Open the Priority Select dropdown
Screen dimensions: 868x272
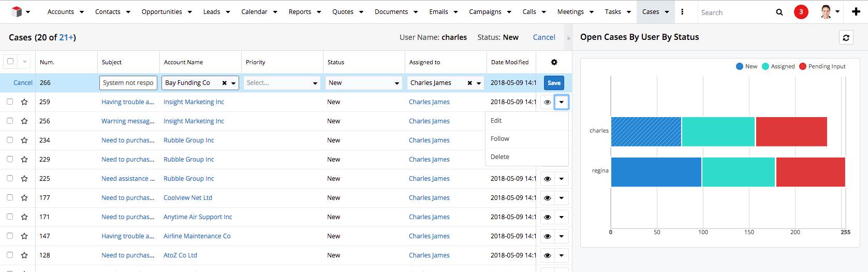pos(282,83)
